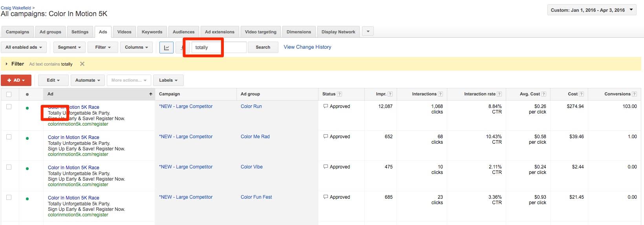Open display URL in Color Fun Fest row
Image resolution: width=644 pixels, height=225 pixels.
78,215
